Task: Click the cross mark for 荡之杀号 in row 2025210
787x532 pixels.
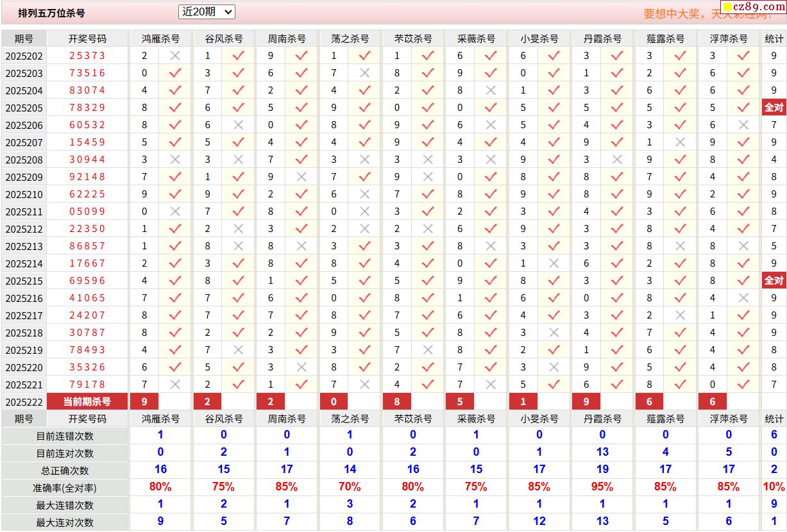Action: click(365, 194)
